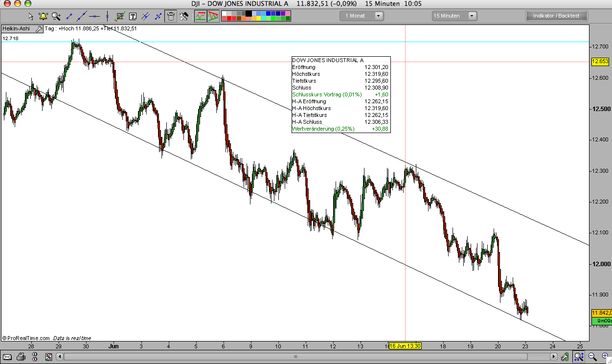Click the 12.718 price label top left

click(10, 38)
